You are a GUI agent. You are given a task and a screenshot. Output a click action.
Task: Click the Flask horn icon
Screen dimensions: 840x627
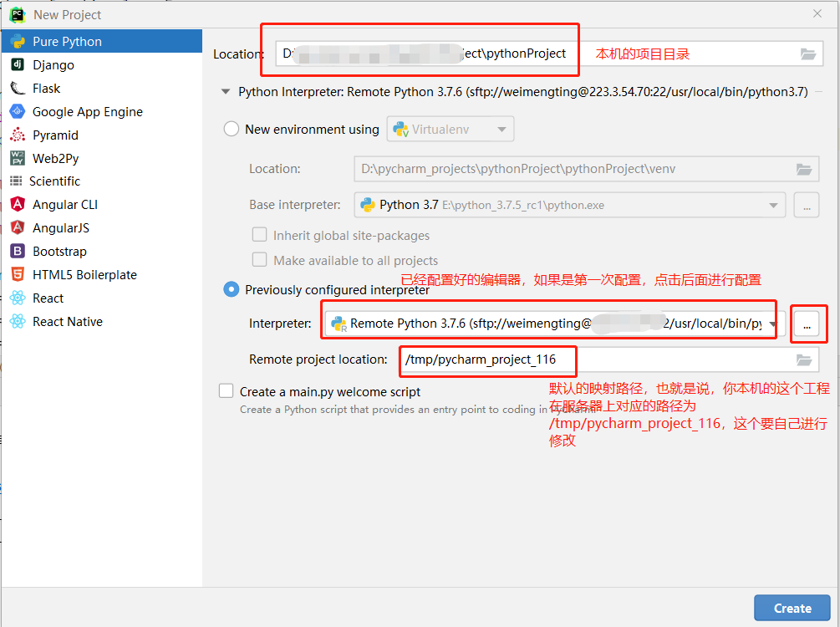coord(18,88)
